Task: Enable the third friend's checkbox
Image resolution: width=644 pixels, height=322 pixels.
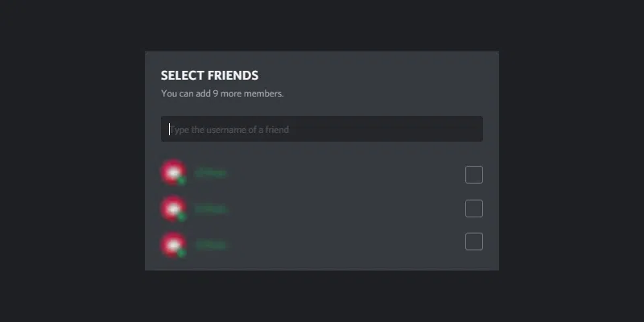Action: (474, 242)
